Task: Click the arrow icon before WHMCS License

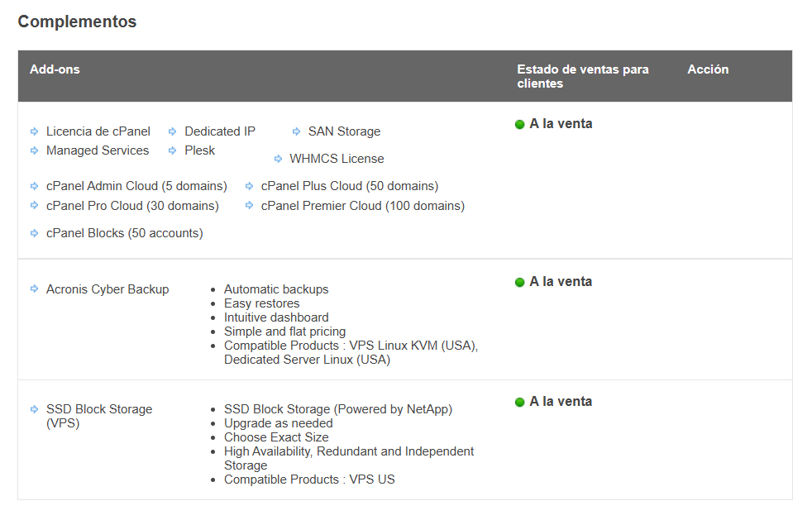Action: click(278, 159)
